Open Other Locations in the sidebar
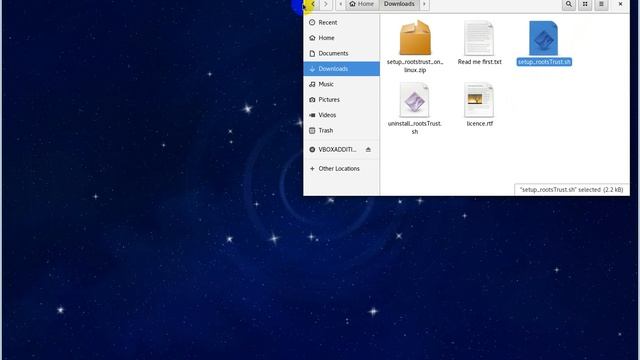The height and width of the screenshot is (360, 640). [x=342, y=169]
